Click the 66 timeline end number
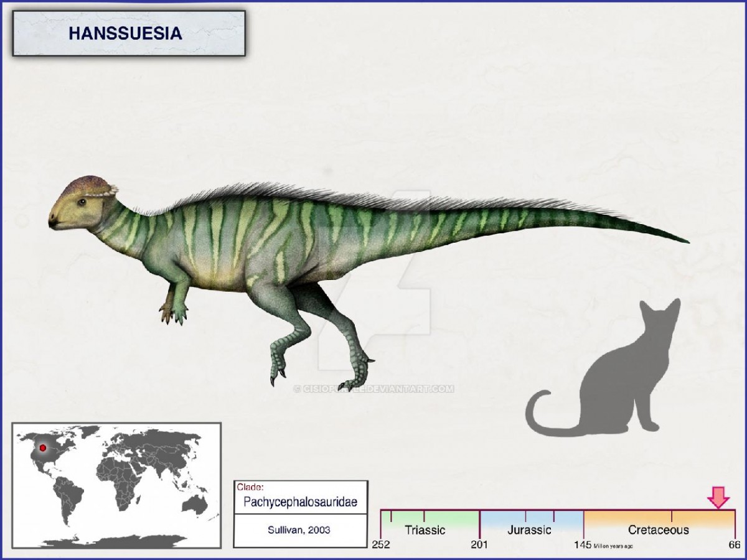Viewport: 747px width, 560px height. click(x=735, y=546)
